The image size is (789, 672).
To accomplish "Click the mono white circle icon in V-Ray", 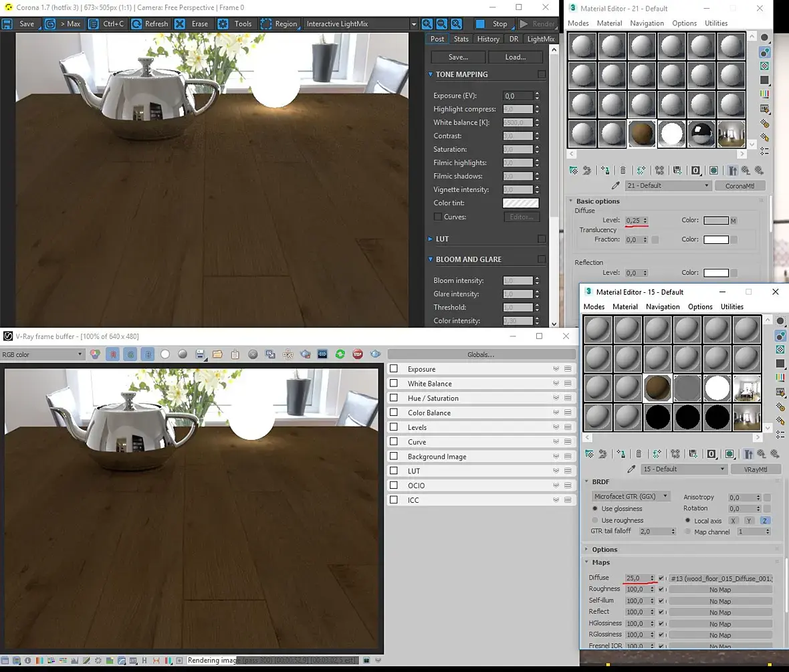I will coord(165,354).
